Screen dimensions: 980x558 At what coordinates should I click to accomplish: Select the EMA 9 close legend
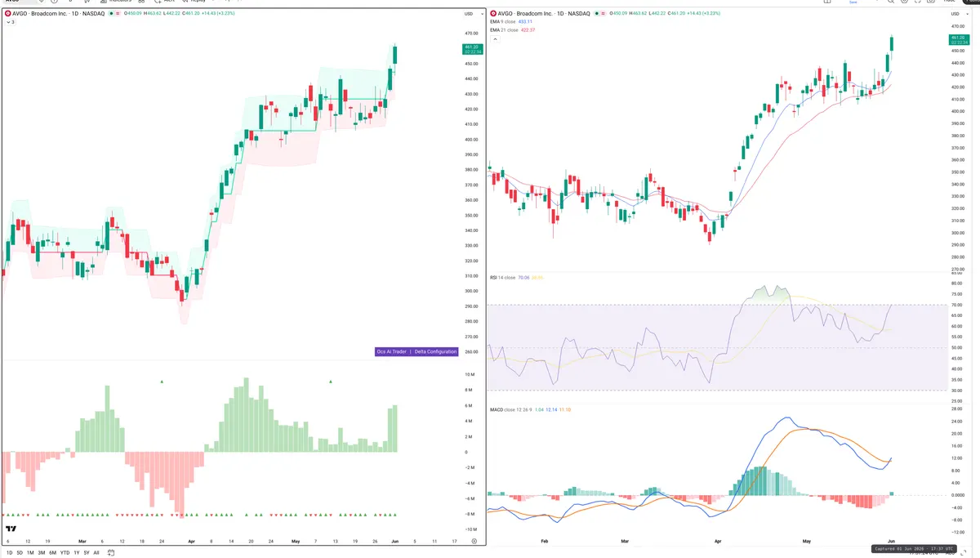coord(502,22)
